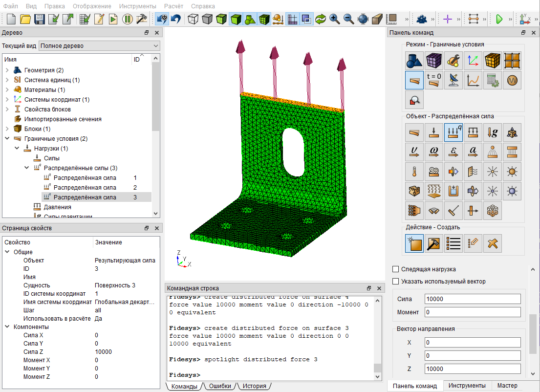Expand the Геометрия tree node

point(7,70)
